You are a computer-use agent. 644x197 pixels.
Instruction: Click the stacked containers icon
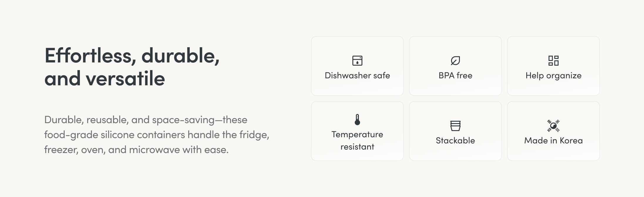pyautogui.click(x=455, y=126)
